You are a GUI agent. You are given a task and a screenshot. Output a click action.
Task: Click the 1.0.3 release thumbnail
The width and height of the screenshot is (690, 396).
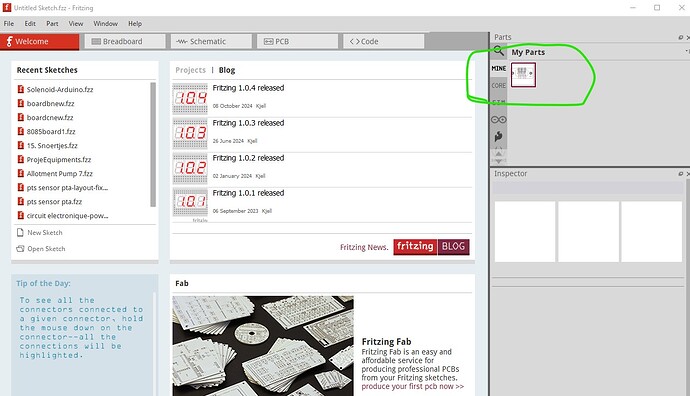(x=190, y=133)
